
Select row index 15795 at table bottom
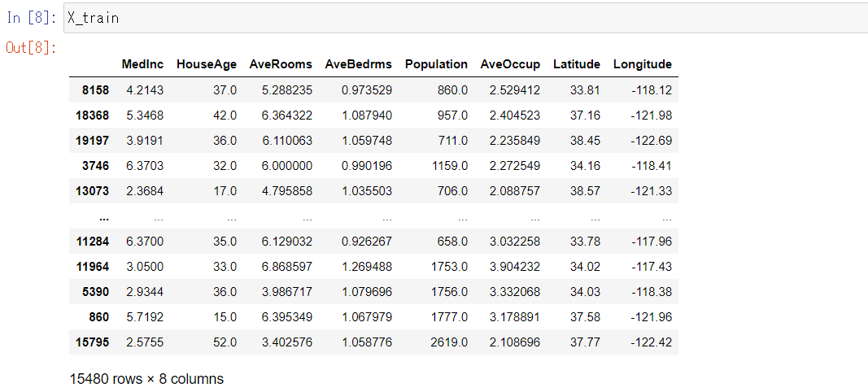click(91, 342)
